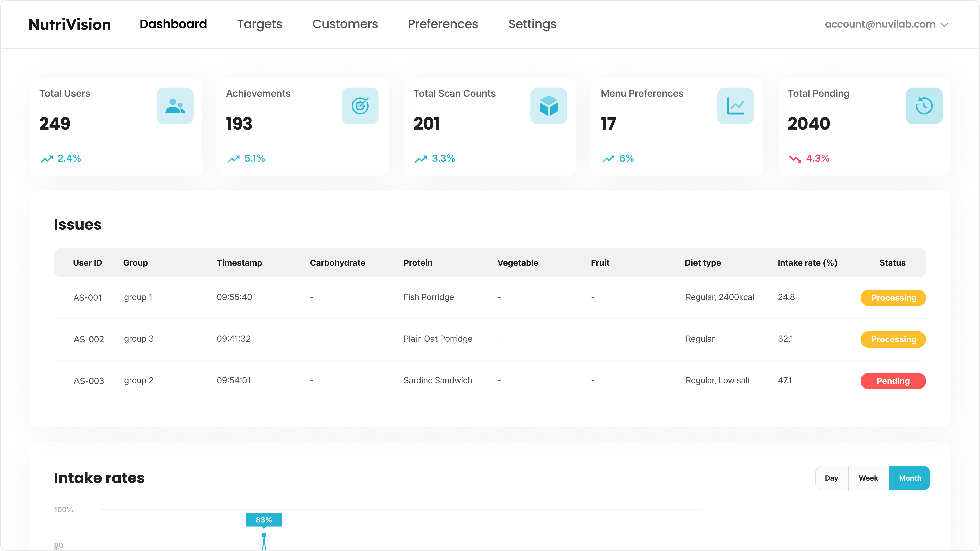
Task: Click the Total Scan Counts value 201
Action: [427, 124]
